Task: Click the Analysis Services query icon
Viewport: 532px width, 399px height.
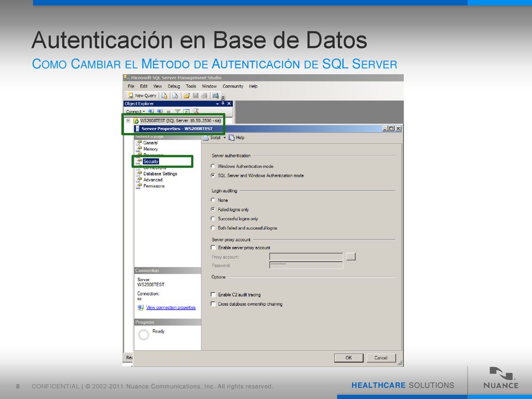Action: 175,96
